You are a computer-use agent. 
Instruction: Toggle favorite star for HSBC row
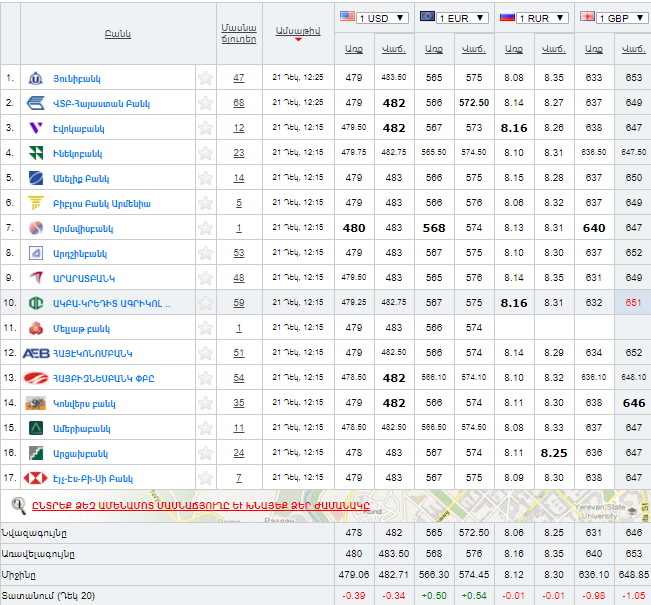[206, 478]
